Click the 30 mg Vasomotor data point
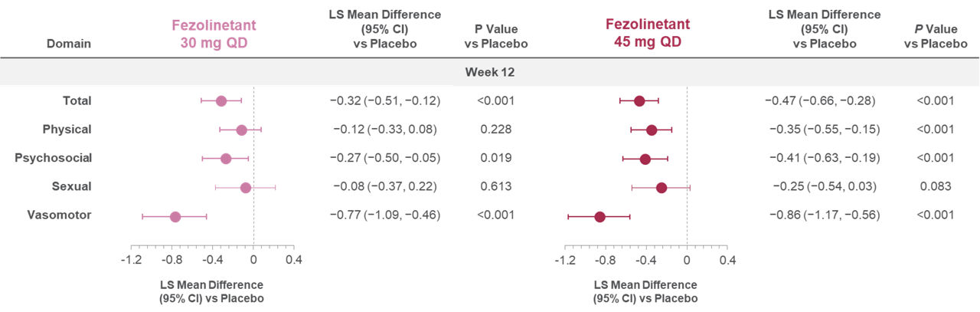 point(175,217)
